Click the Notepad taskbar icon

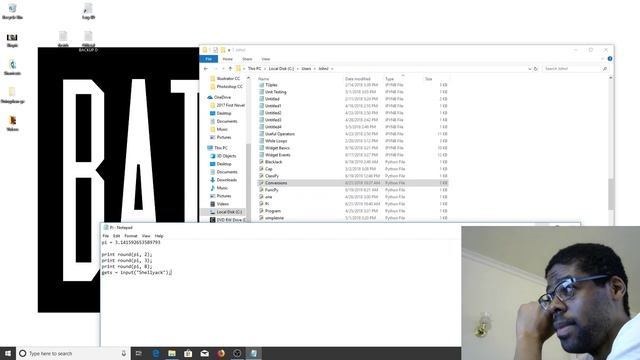pyautogui.click(x=253, y=353)
